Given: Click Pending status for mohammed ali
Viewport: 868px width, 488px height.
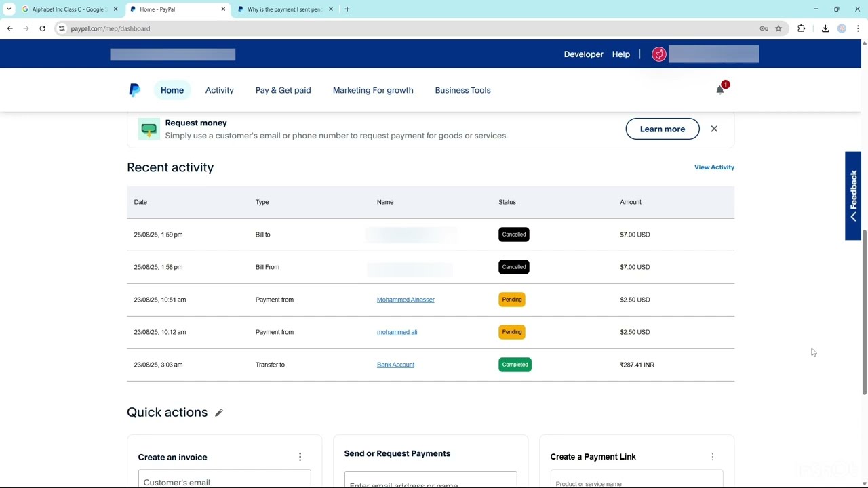Looking at the screenshot, I should pos(512,332).
